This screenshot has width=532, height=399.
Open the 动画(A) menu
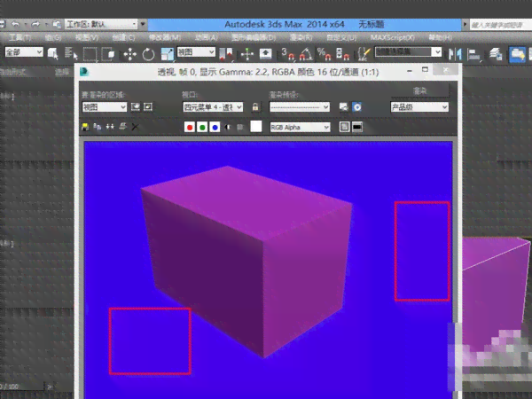click(207, 37)
